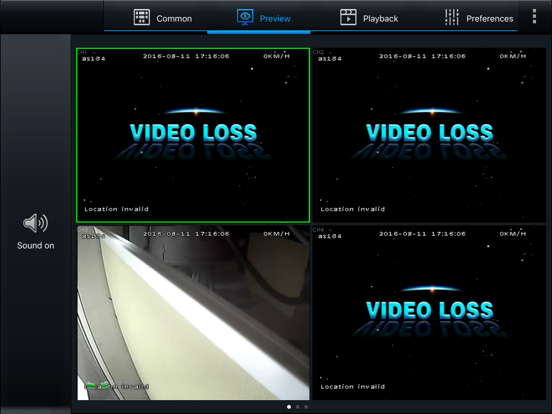Click the CH3 timestamp overlay
Screen dimensions: 552x414
point(186,234)
